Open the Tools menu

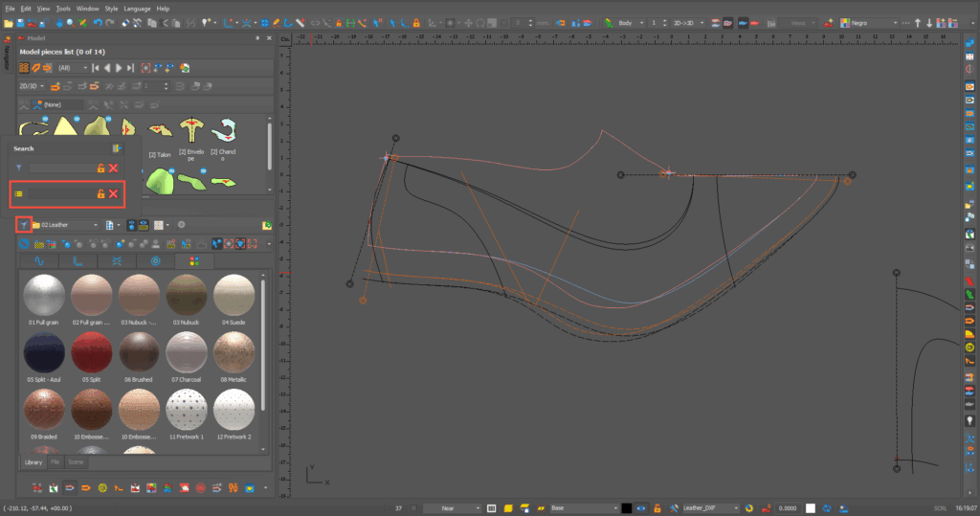pos(63,8)
